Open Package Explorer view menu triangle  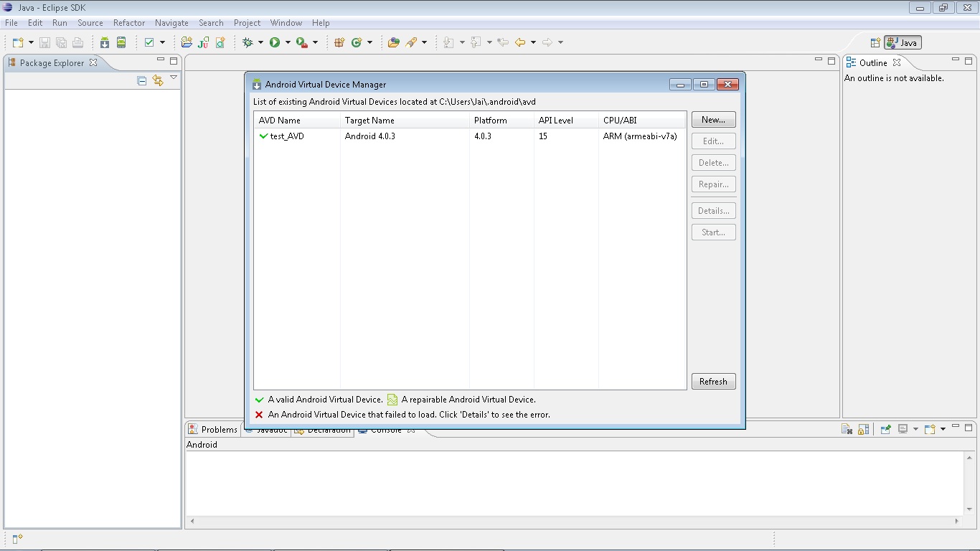point(174,77)
